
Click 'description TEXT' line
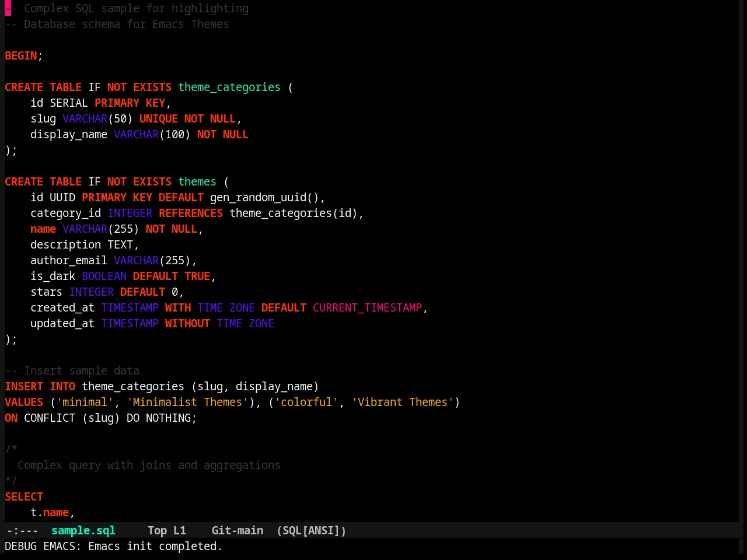[x=85, y=244]
